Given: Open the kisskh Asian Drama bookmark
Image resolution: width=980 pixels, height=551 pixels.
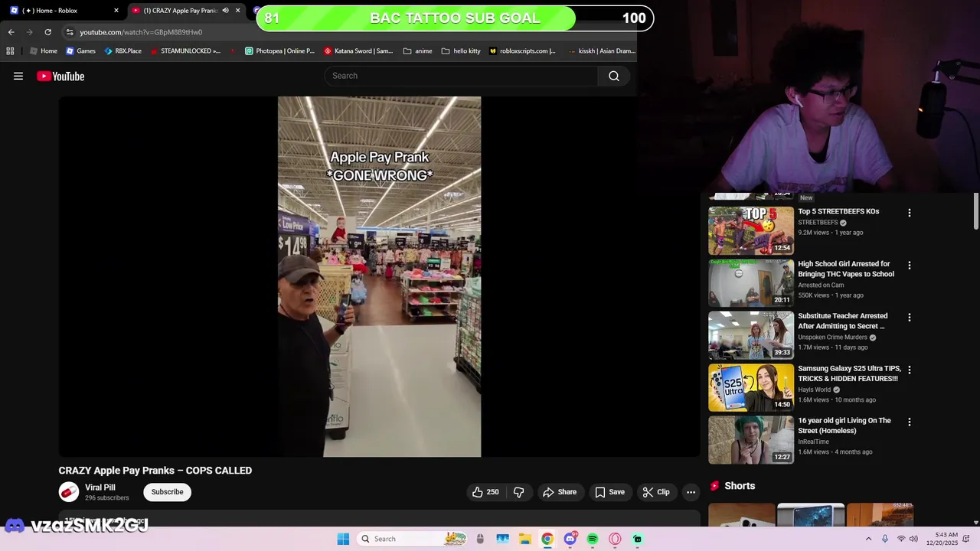Looking at the screenshot, I should coord(603,51).
